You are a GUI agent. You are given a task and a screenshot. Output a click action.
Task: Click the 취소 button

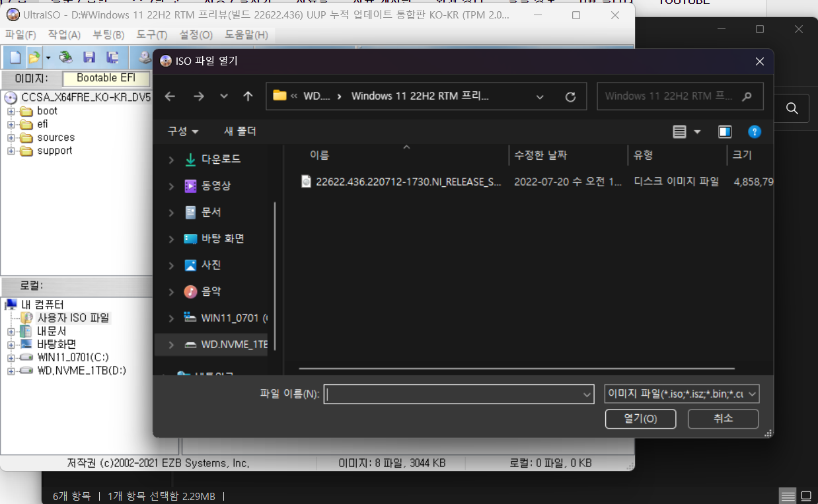723,419
